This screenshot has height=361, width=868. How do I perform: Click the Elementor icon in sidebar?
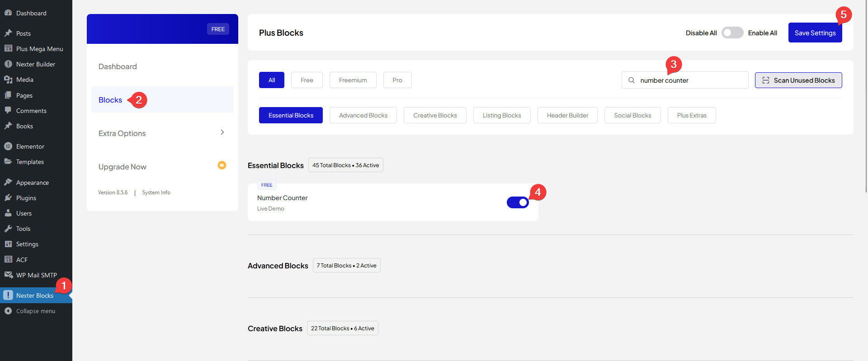[8, 146]
